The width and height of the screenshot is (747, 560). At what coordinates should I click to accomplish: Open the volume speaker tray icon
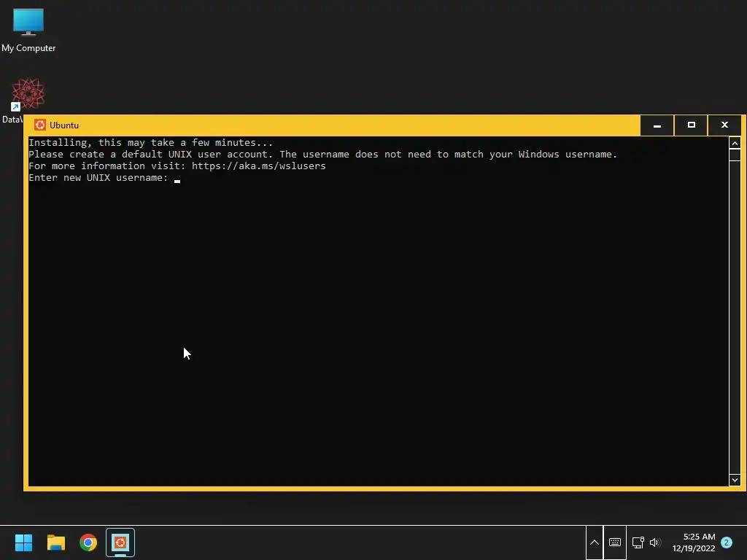(655, 542)
